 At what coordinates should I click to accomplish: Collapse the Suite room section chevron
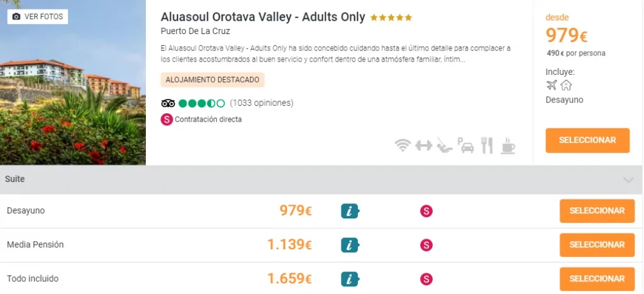tap(628, 180)
